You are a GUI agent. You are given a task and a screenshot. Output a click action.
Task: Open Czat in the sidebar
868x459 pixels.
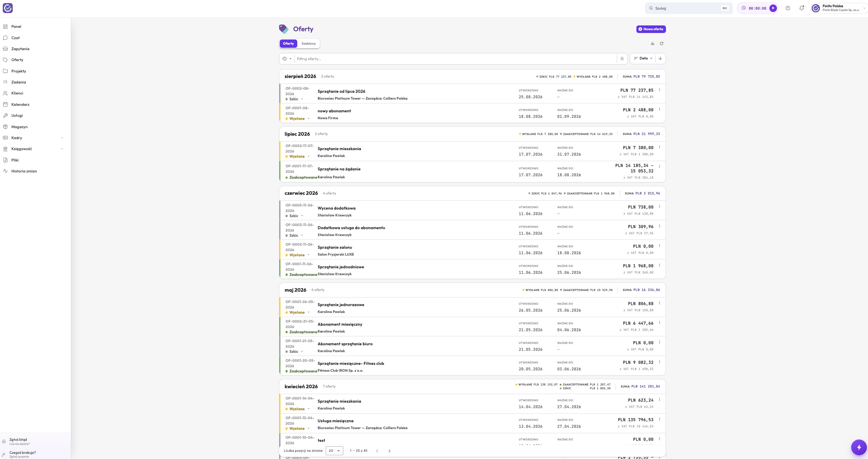pyautogui.click(x=15, y=38)
